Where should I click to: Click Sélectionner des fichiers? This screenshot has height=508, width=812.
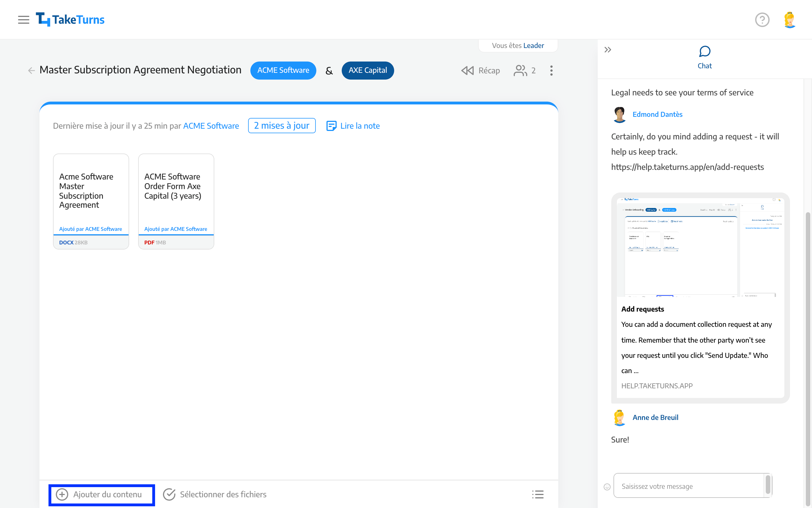215,494
